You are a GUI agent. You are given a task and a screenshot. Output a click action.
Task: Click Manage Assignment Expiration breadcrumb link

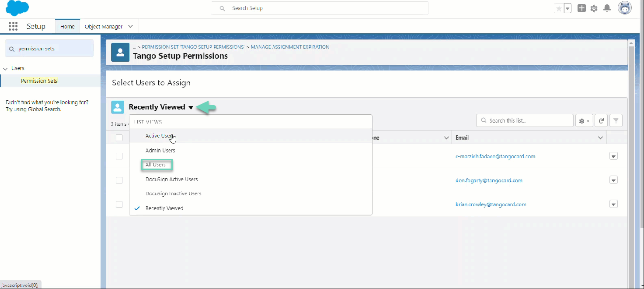[x=290, y=47]
